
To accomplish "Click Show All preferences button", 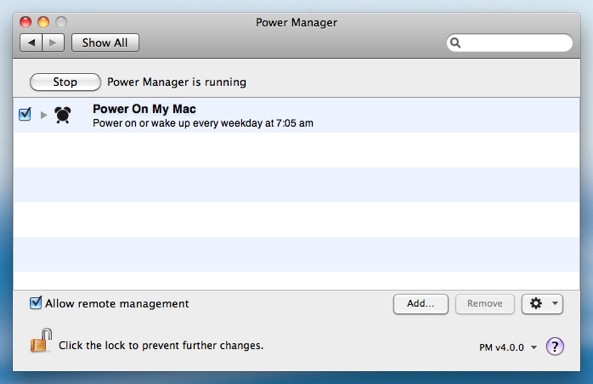I will click(105, 43).
